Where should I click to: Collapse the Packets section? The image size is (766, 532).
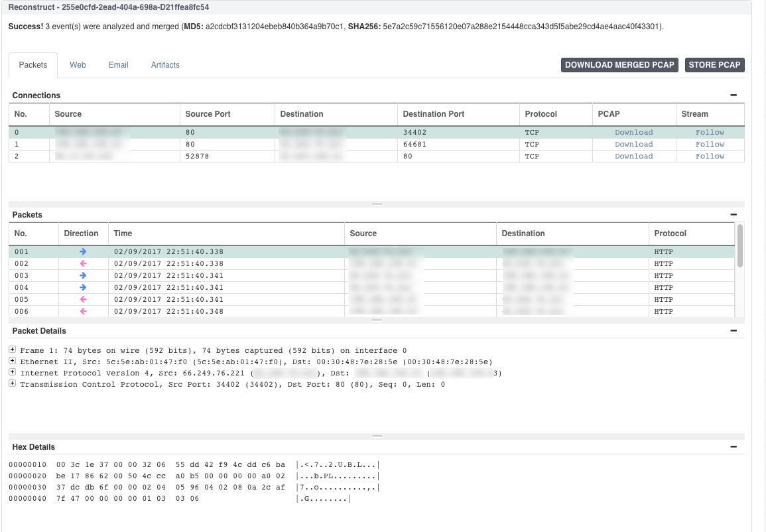click(x=734, y=214)
